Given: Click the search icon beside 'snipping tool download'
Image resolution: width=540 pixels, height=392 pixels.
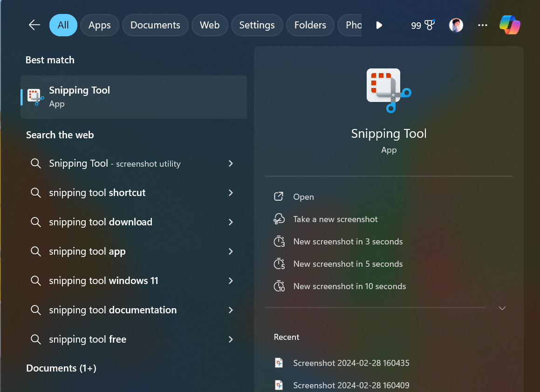Looking at the screenshot, I should coord(36,222).
